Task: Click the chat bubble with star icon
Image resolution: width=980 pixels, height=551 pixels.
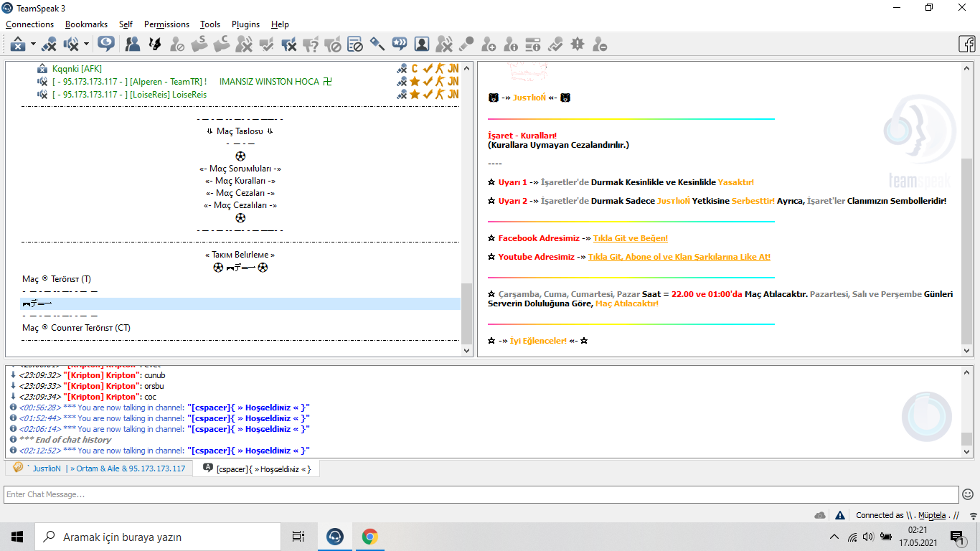Action: point(400,44)
